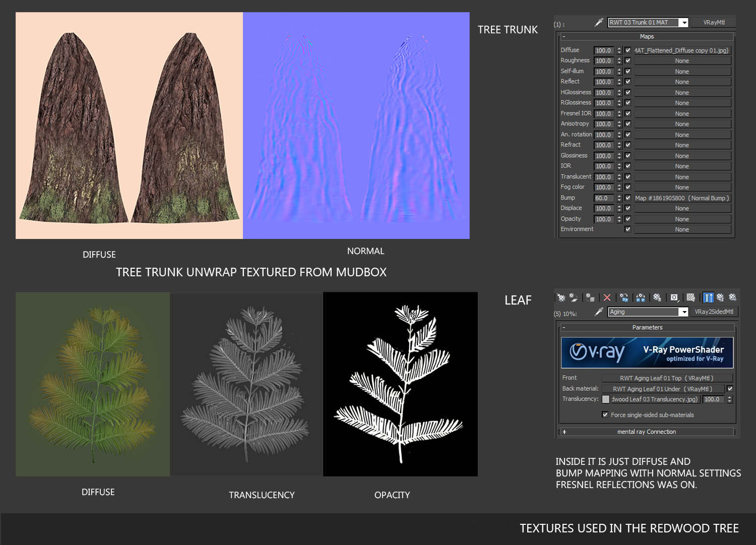Click the Go to Parent icon

click(x=721, y=297)
